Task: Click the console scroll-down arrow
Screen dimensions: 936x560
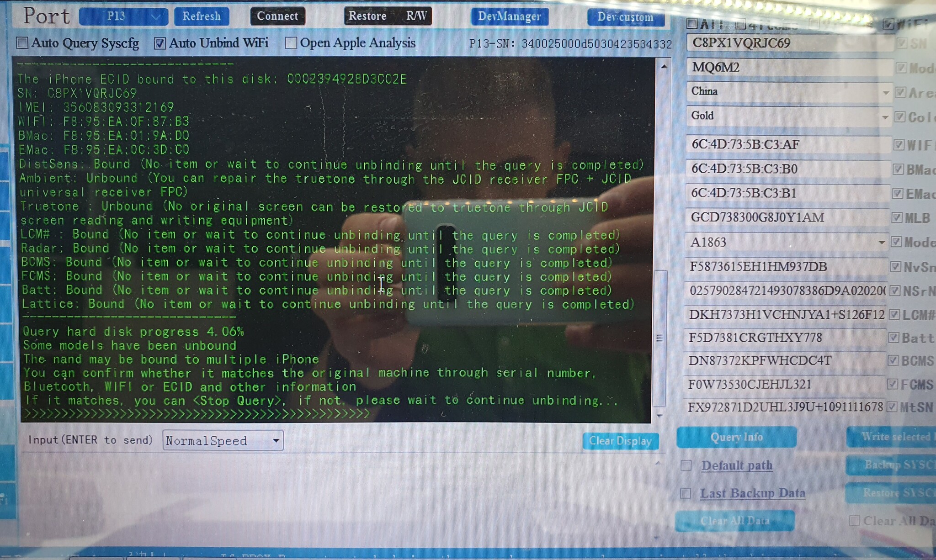Action: click(659, 416)
